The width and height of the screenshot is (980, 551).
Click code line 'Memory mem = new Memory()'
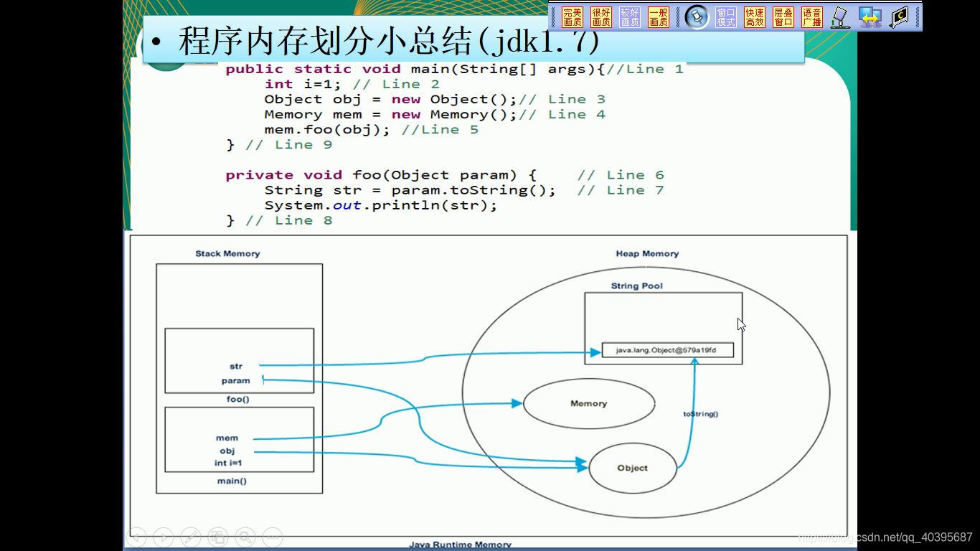[x=435, y=114]
